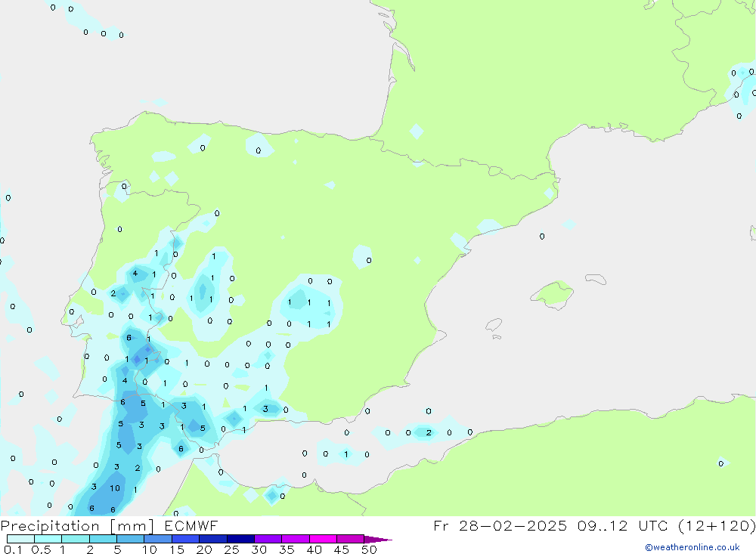The image size is (756, 554).
Task: Click the legend scale label '50'
Action: pyautogui.click(x=369, y=549)
